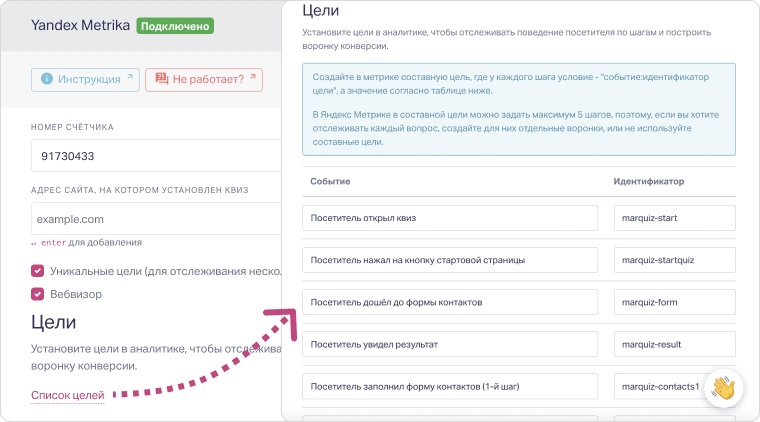Select the Посетитель нажал на кнопку стартовой страницы field
760x422 pixels.
pyautogui.click(x=449, y=260)
